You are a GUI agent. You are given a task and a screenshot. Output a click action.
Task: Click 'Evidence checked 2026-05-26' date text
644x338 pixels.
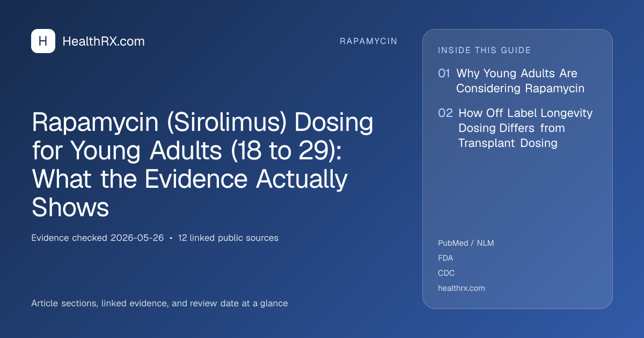tap(98, 238)
